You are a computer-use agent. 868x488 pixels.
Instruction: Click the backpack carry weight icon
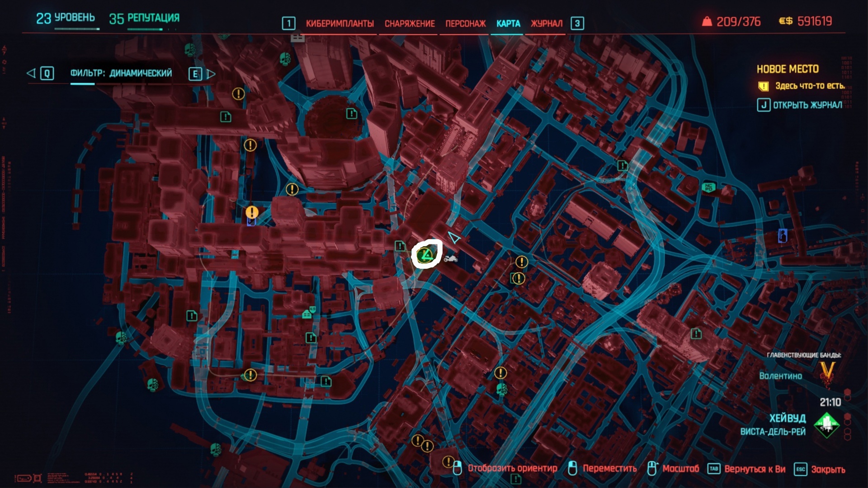(x=707, y=21)
